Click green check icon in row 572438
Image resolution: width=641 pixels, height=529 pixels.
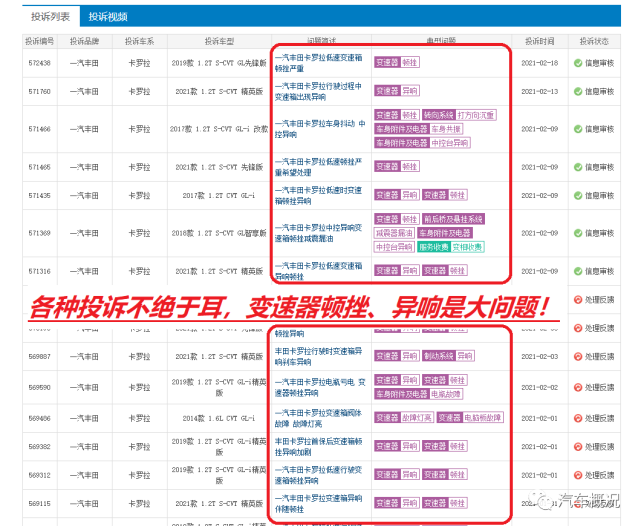[x=578, y=63]
